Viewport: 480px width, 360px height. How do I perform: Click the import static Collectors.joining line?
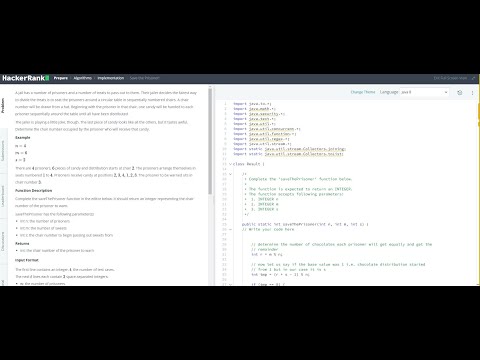point(289,149)
